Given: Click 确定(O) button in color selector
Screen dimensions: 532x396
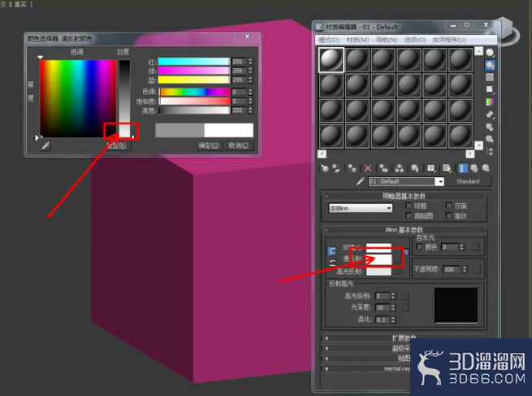Looking at the screenshot, I should (209, 146).
